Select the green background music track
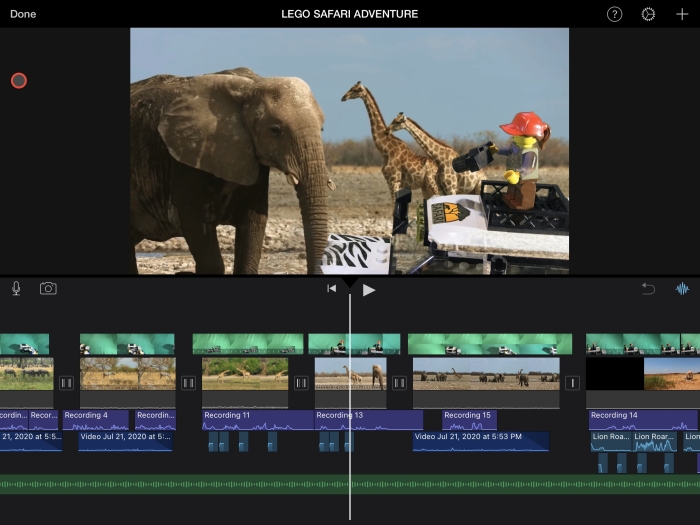Image resolution: width=700 pixels, height=525 pixels. click(x=350, y=485)
